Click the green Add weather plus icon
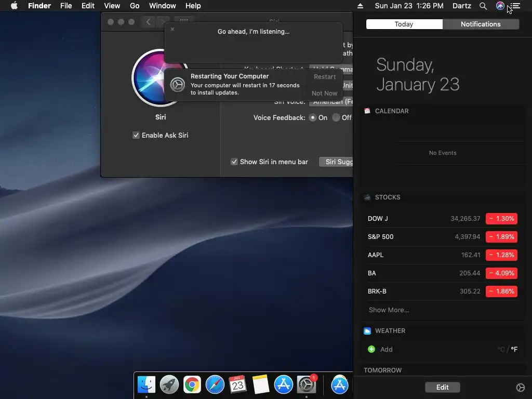The height and width of the screenshot is (399, 532). [371, 349]
